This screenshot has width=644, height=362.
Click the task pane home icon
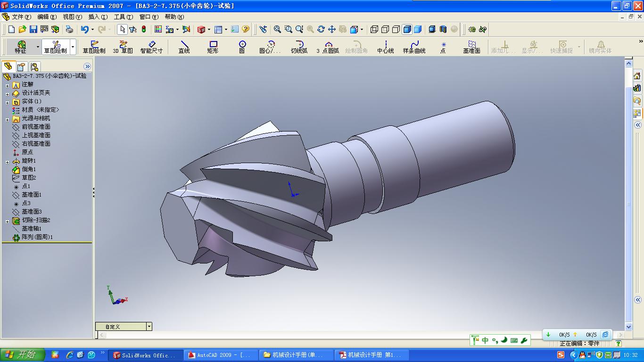click(x=637, y=76)
